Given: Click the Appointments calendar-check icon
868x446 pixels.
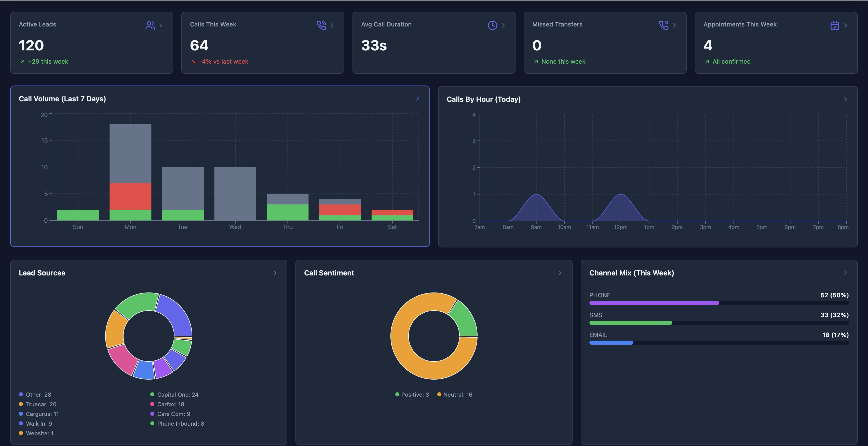Looking at the screenshot, I should click(x=835, y=25).
